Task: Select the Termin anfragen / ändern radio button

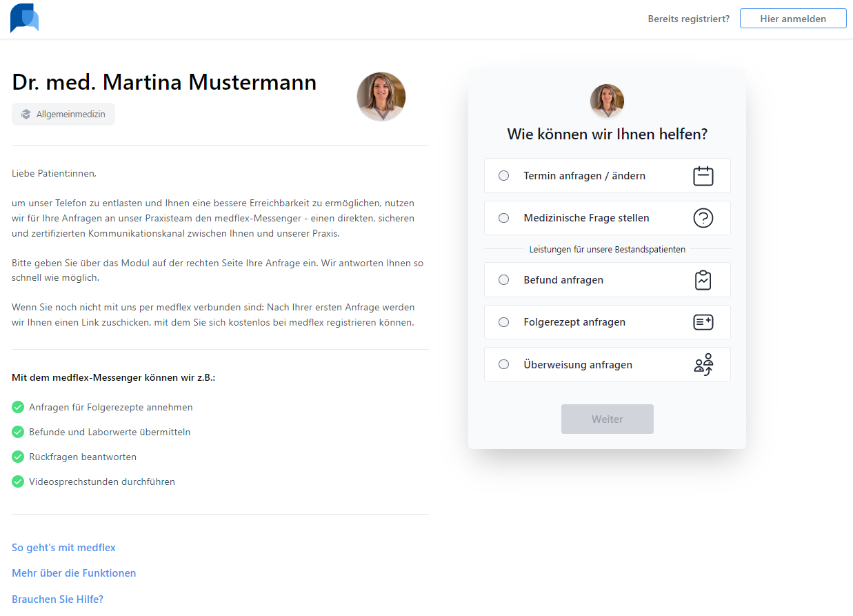Action: (x=503, y=176)
